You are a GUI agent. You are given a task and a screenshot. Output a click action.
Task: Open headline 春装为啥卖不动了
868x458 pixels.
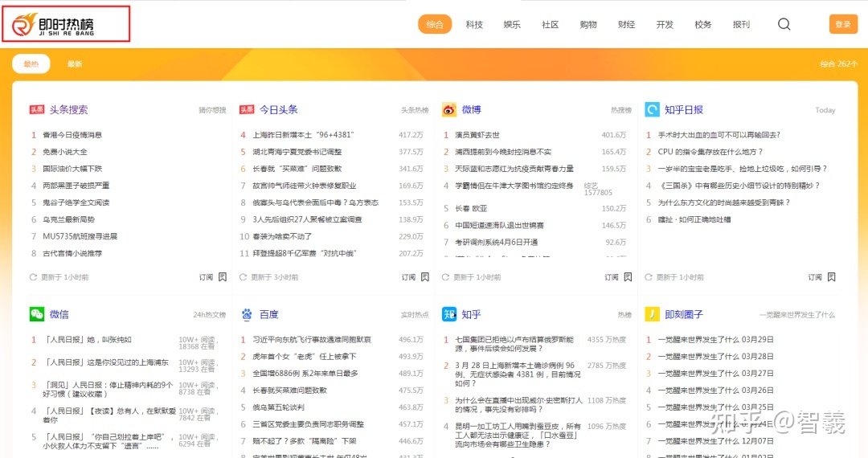coord(282,236)
